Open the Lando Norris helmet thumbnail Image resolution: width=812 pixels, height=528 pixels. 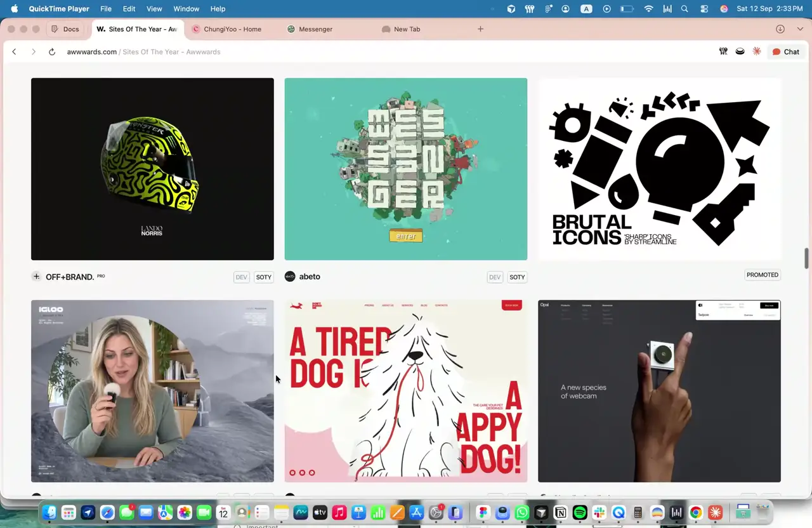click(x=152, y=169)
